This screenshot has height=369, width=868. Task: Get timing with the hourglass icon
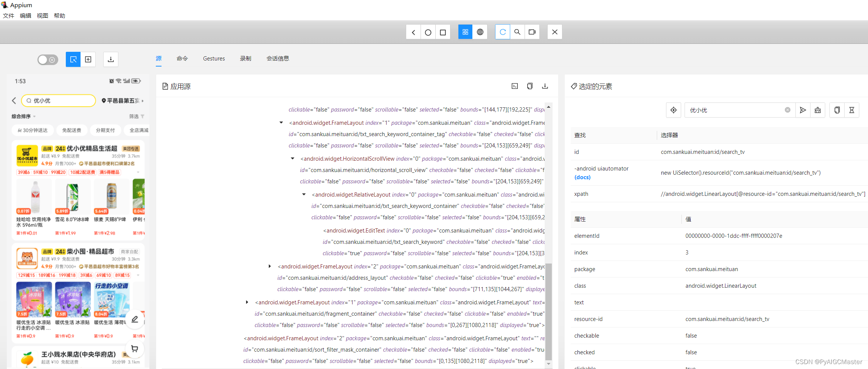[x=852, y=110]
